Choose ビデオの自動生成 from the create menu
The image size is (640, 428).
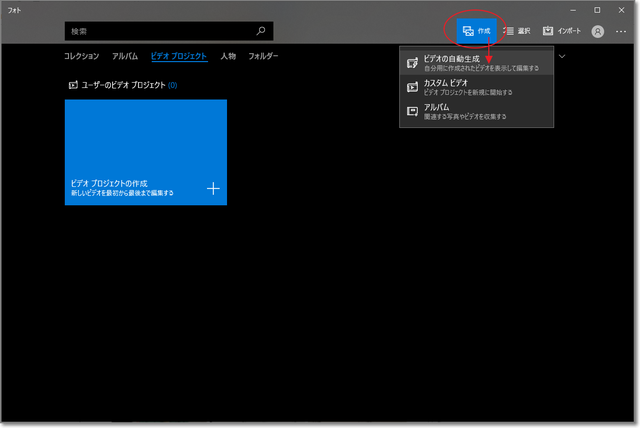(477, 63)
